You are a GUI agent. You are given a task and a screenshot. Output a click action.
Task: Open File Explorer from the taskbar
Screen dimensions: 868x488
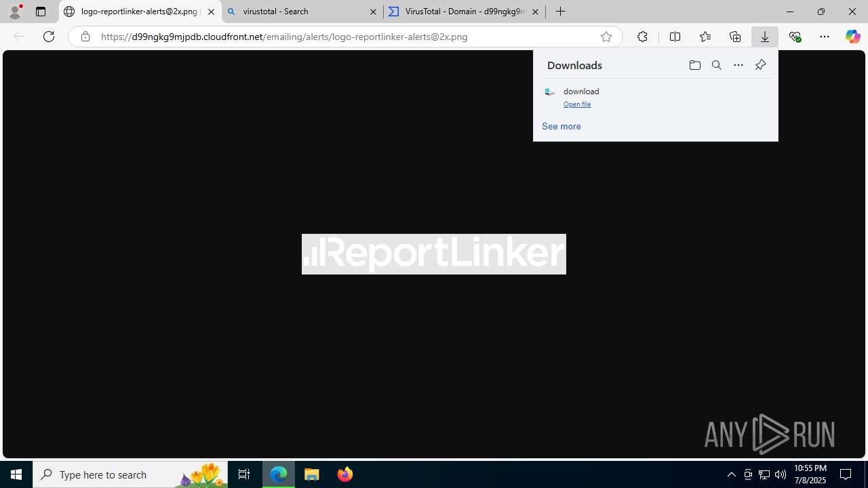[x=312, y=474]
